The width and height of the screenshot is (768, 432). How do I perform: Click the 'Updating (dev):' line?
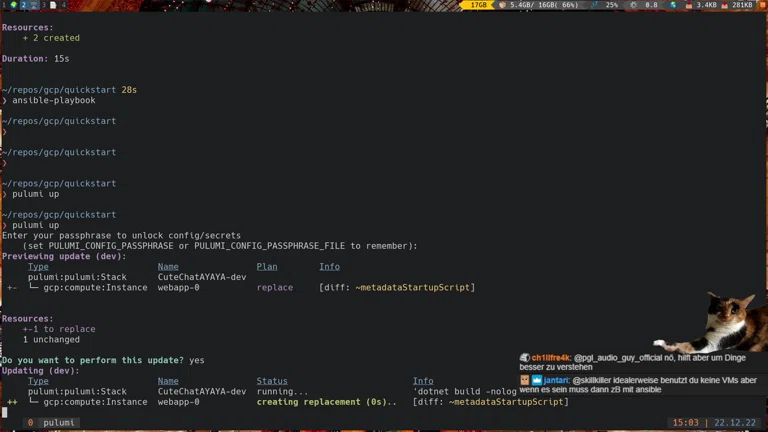[x=41, y=371]
